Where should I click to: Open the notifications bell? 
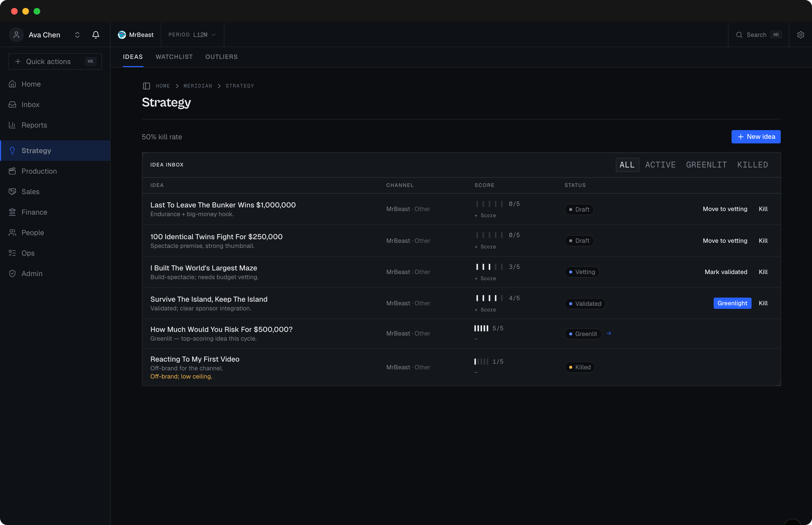[96, 35]
